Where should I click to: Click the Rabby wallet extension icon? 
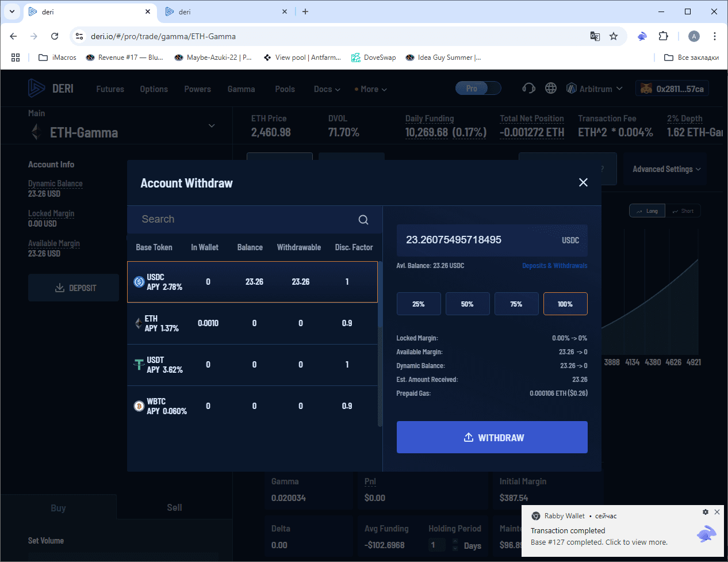[642, 36]
